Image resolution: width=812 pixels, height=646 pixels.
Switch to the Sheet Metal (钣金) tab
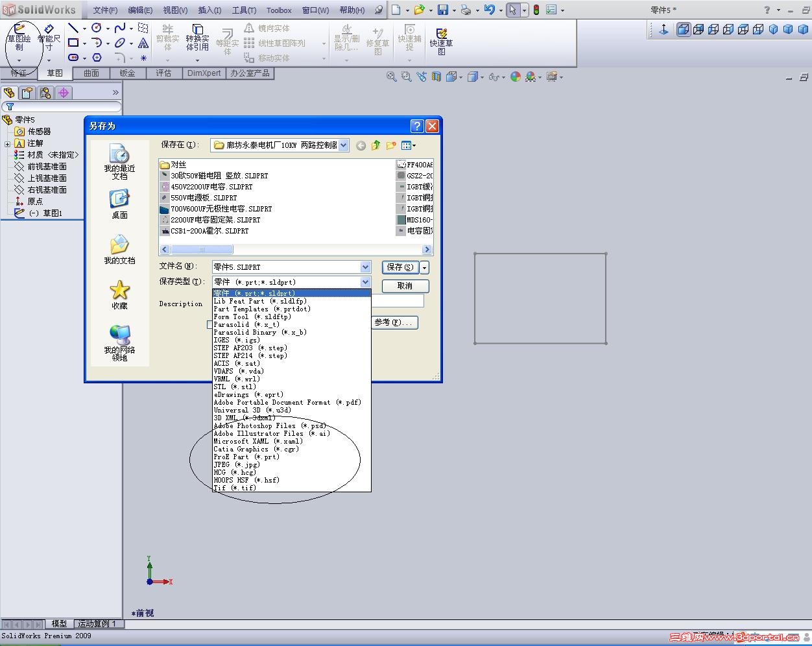(127, 73)
